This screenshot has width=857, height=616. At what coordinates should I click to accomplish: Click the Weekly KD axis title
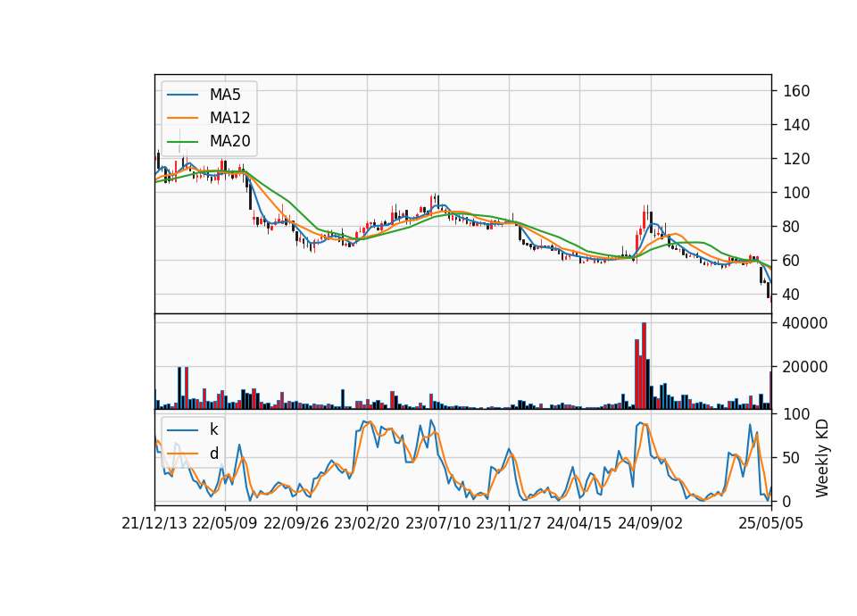pos(822,458)
